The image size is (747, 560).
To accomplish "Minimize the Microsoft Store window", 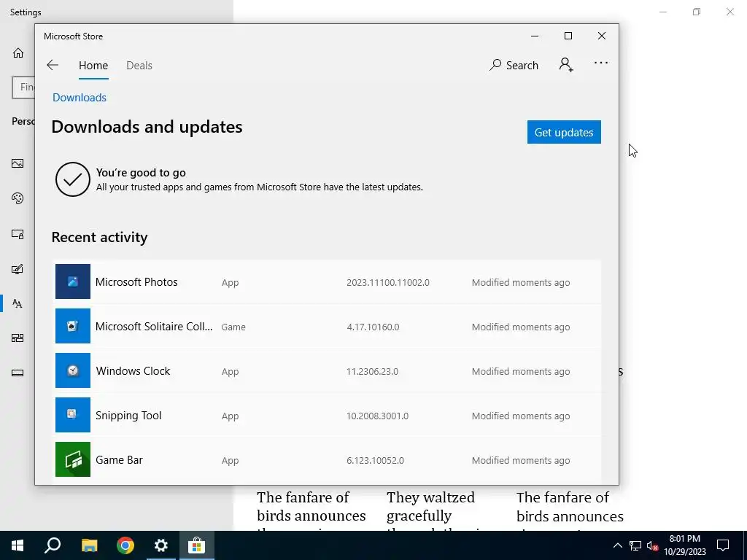I will coord(535,36).
